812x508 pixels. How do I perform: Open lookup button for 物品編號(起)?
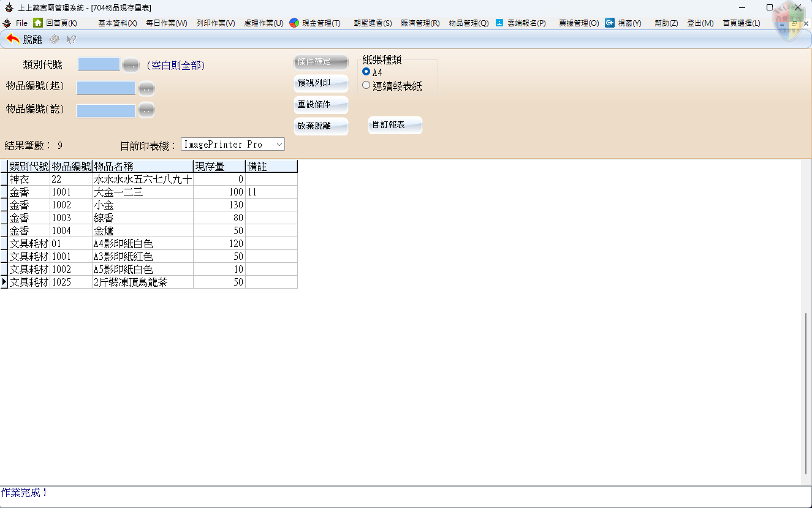click(x=146, y=88)
